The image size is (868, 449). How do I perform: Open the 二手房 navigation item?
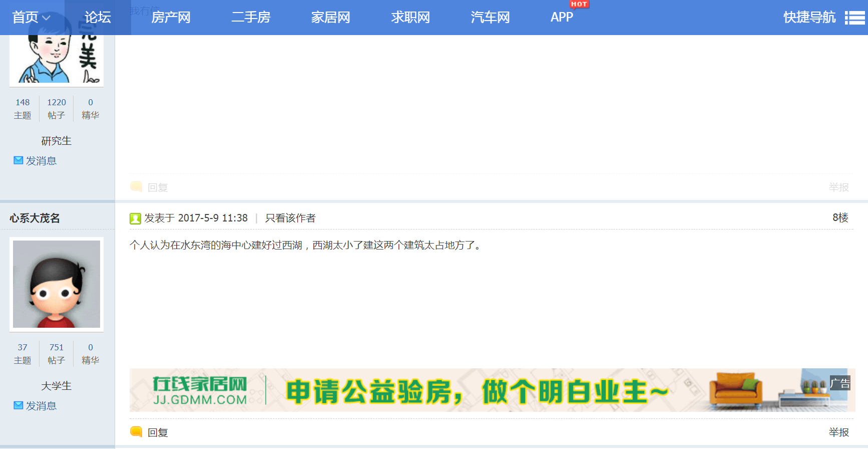tap(251, 18)
